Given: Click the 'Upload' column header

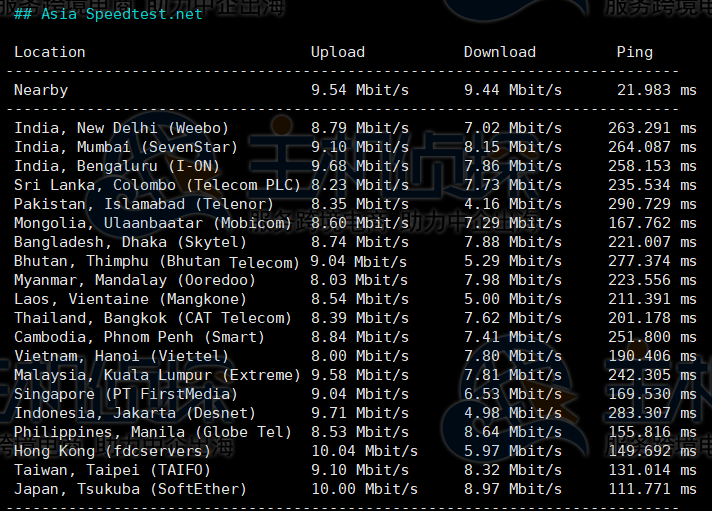Looking at the screenshot, I should click(337, 52).
